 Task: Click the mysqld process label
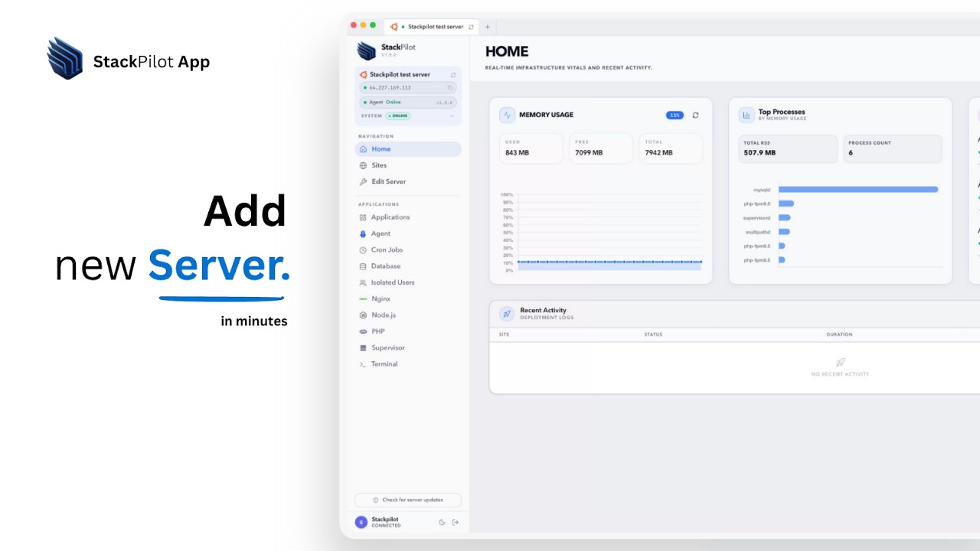(x=763, y=190)
